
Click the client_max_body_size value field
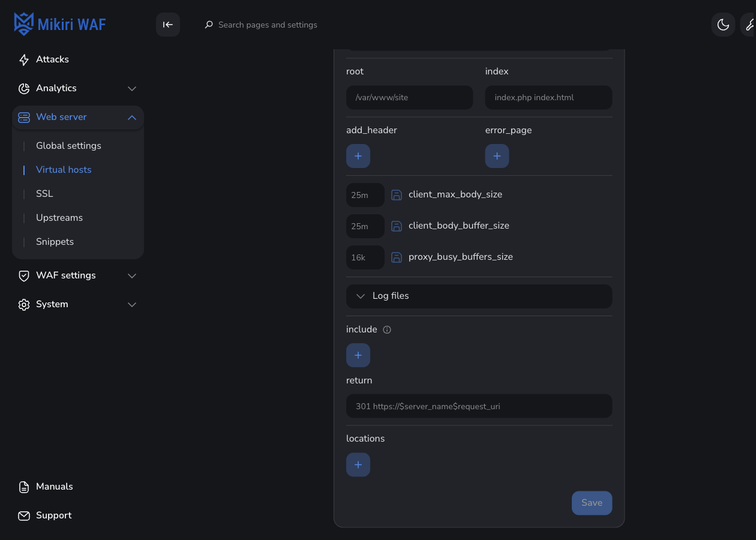point(365,195)
